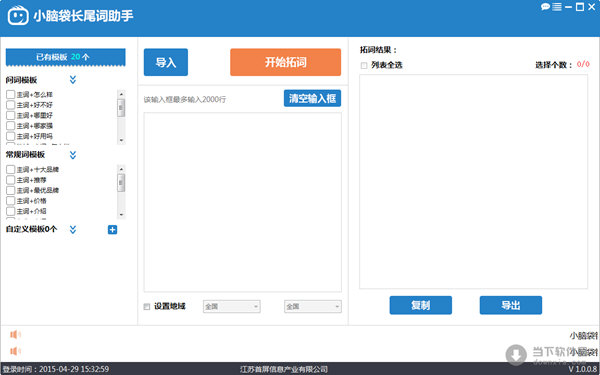Click the 常规词模板 list scroll-down arrow
This screenshot has width=600, height=375.
[121, 215]
